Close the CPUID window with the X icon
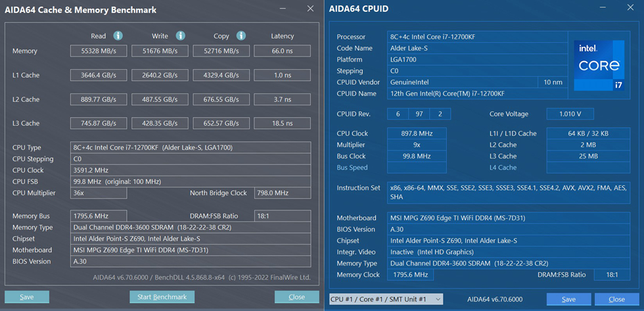Screen dimensions: 644x311 629,9
